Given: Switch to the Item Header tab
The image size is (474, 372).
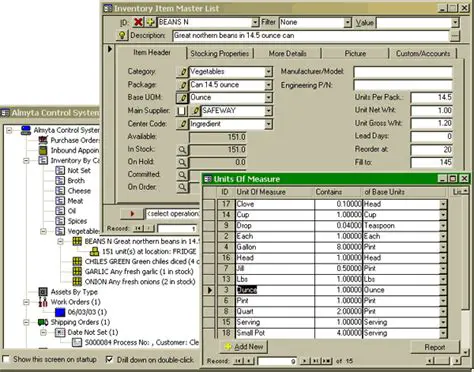Looking at the screenshot, I should (x=152, y=53).
